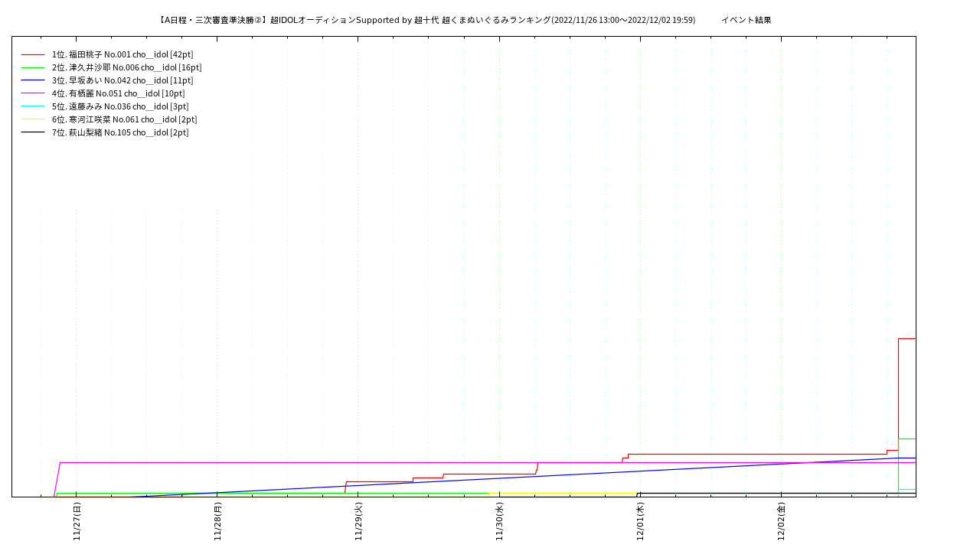Click the cyan legend line swatch
Viewport: 980px width, 551px height.
tap(33, 106)
